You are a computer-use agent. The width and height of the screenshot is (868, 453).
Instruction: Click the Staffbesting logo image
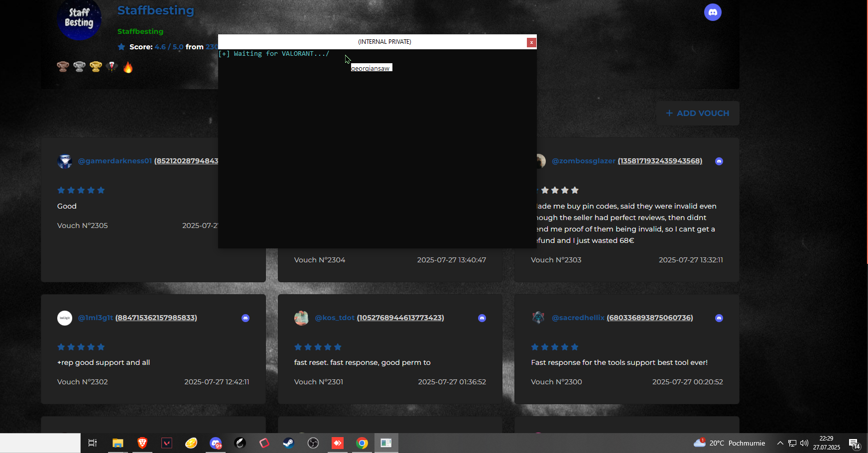[x=79, y=19]
